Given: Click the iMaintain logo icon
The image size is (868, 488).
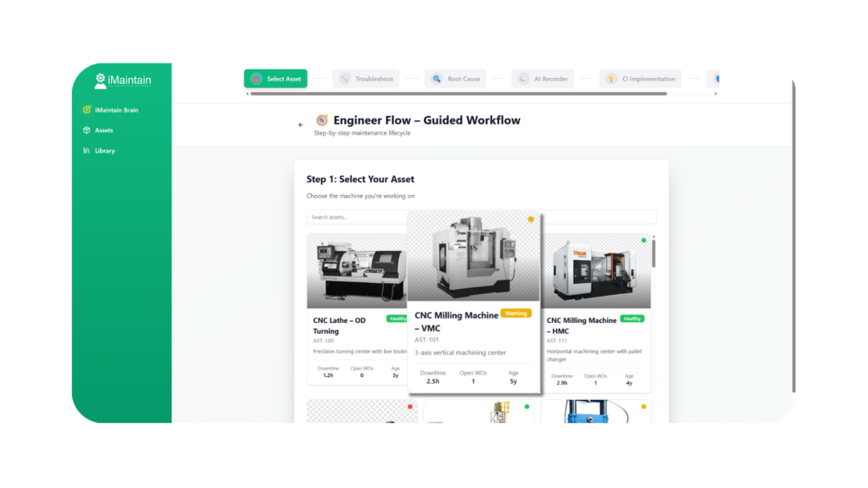Looking at the screenshot, I should tap(100, 80).
